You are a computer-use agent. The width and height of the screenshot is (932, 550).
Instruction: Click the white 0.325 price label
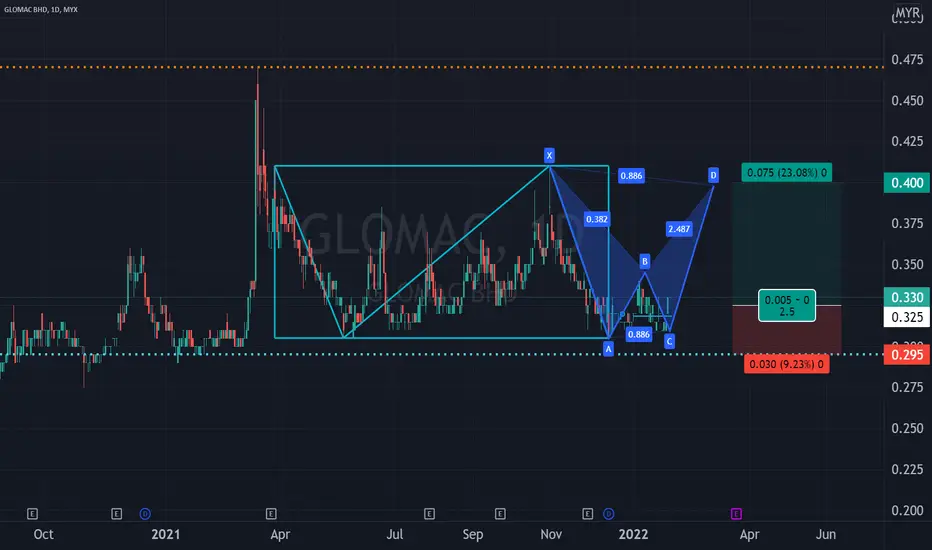pyautogui.click(x=907, y=317)
